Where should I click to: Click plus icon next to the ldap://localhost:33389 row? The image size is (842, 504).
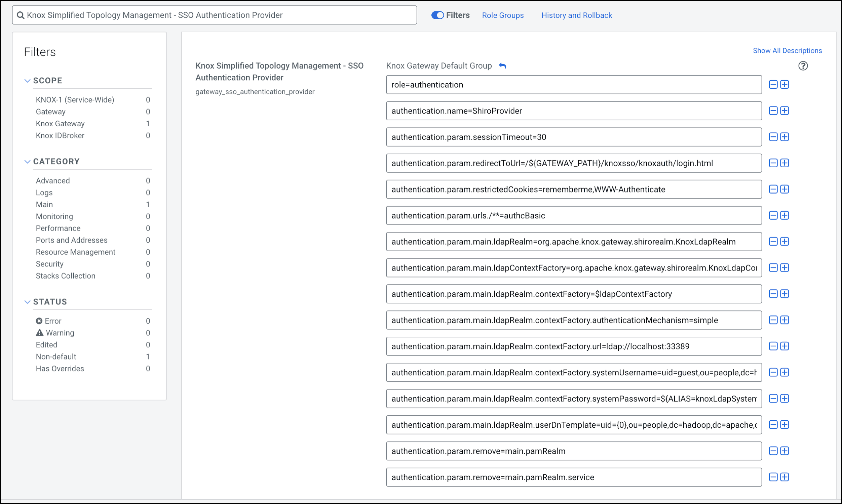click(784, 346)
